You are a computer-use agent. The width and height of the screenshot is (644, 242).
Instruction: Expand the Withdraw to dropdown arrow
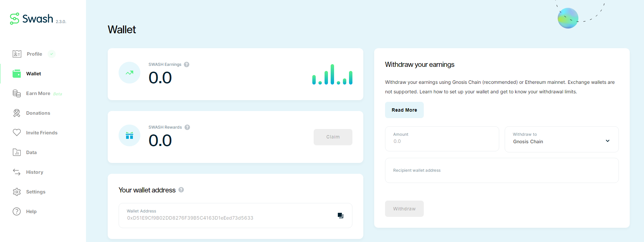(608, 141)
